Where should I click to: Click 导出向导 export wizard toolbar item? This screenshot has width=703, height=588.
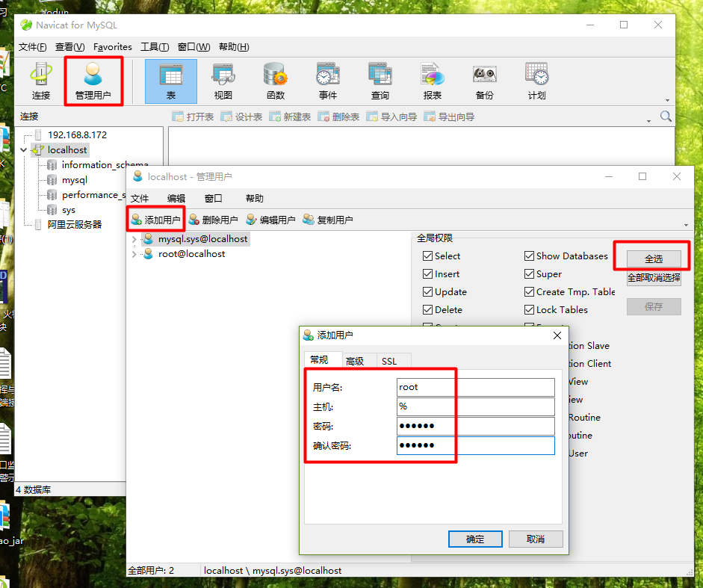pos(449,117)
